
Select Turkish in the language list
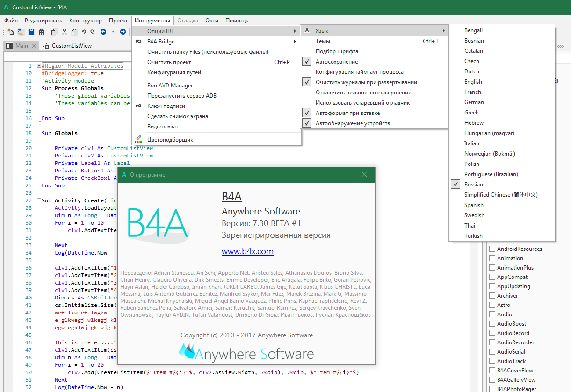[x=502, y=236]
